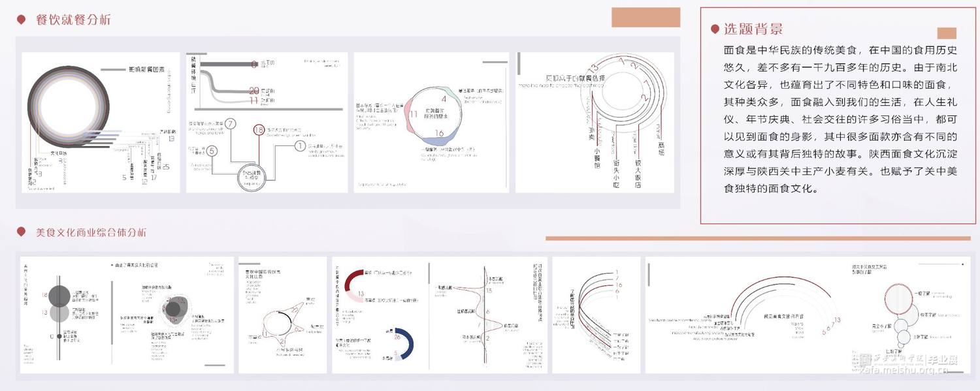Open the blob chart with 4, 11, 16
The width and height of the screenshot is (980, 391).
431,122
